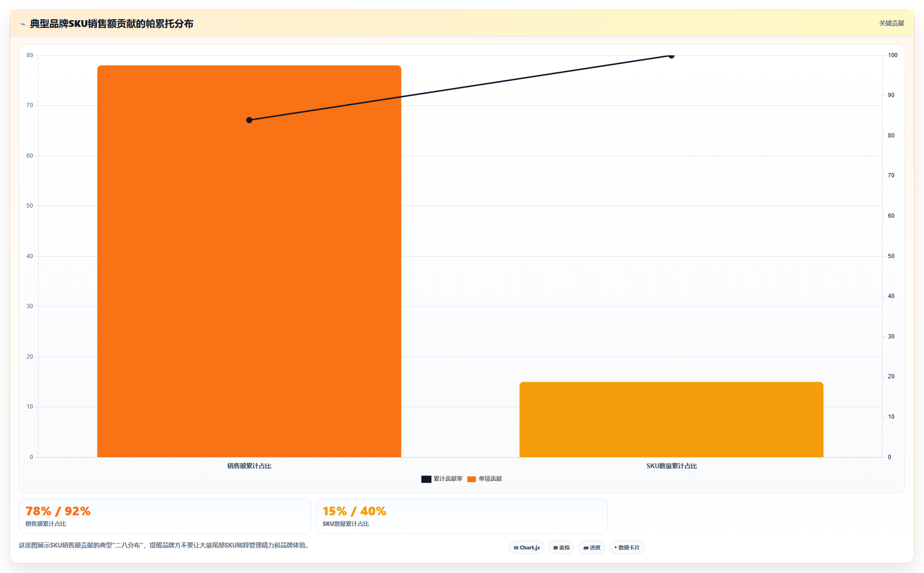Click the line point on the sales bar

click(249, 120)
